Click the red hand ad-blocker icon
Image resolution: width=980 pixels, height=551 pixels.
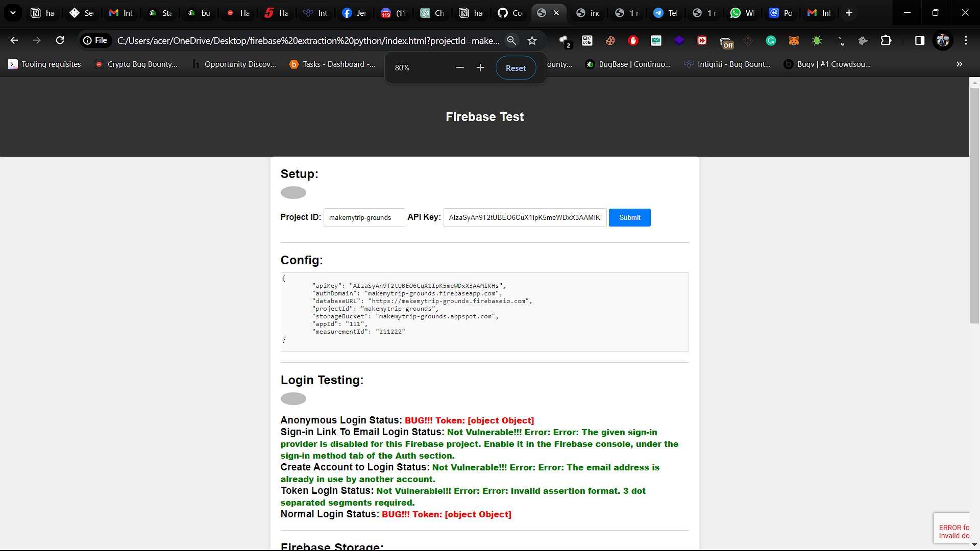633,41
